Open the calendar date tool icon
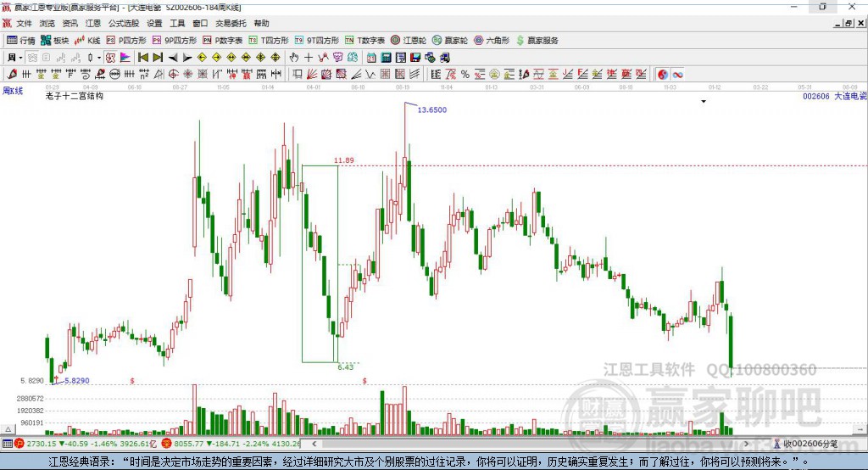 (x=371, y=58)
